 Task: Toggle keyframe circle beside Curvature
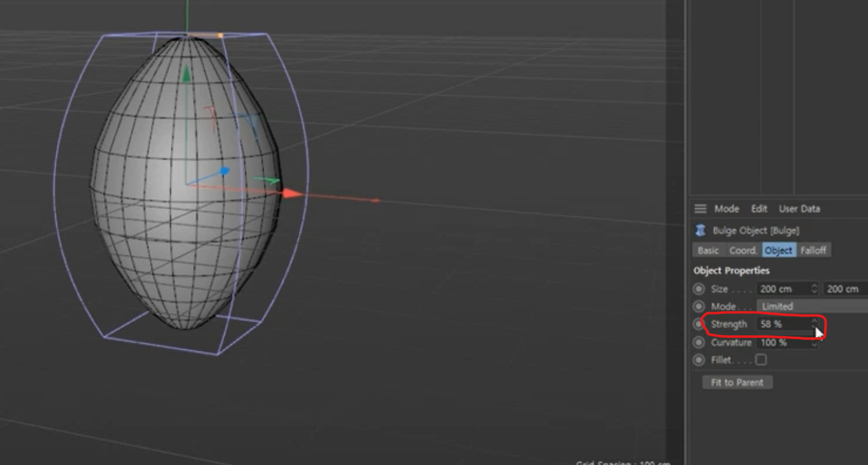(699, 342)
